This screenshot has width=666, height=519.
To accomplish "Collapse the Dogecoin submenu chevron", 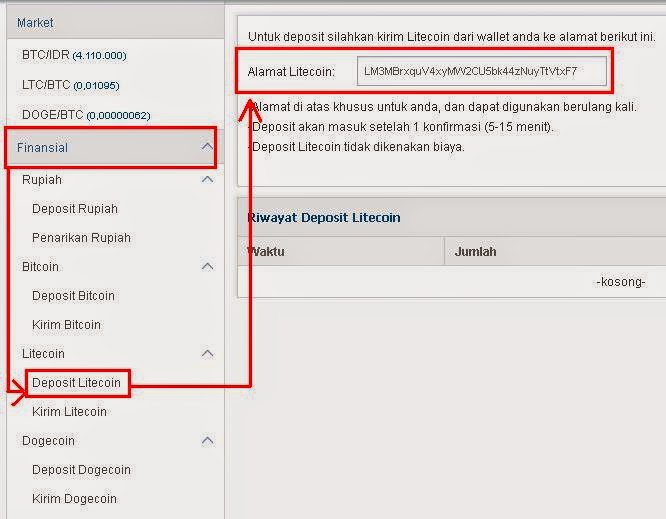I will [207, 440].
